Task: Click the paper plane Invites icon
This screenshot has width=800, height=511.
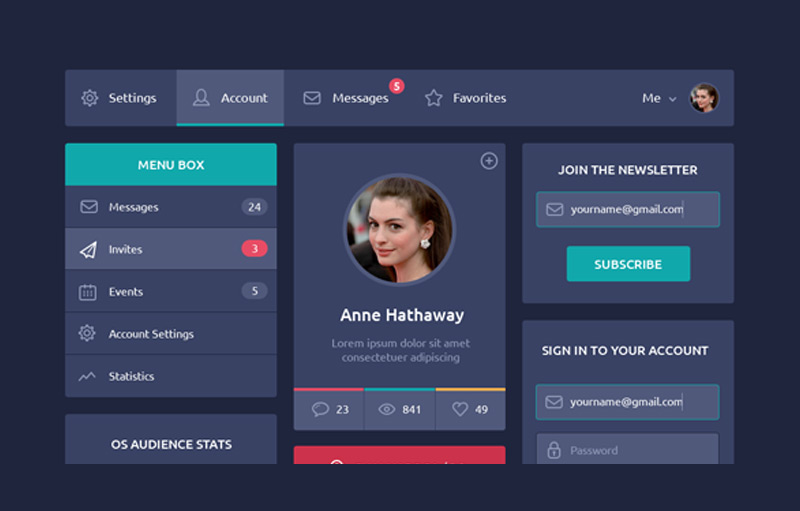Action: pyautogui.click(x=88, y=250)
